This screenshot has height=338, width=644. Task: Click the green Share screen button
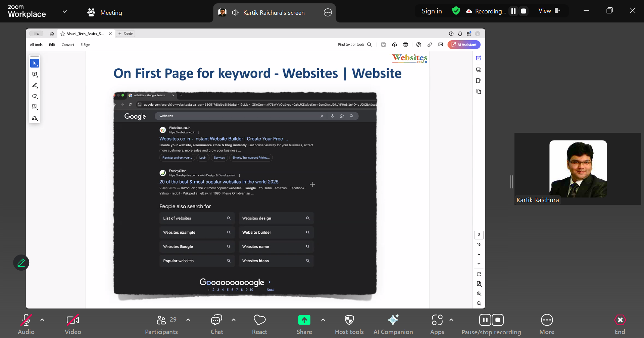(x=304, y=320)
